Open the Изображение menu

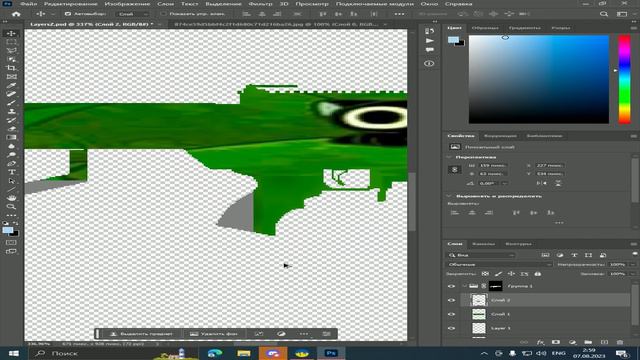coord(127,4)
